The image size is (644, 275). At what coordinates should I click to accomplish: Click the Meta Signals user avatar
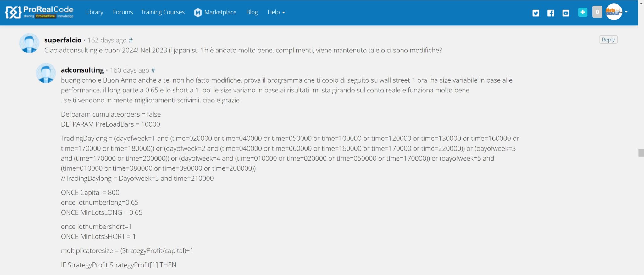pos(614,12)
